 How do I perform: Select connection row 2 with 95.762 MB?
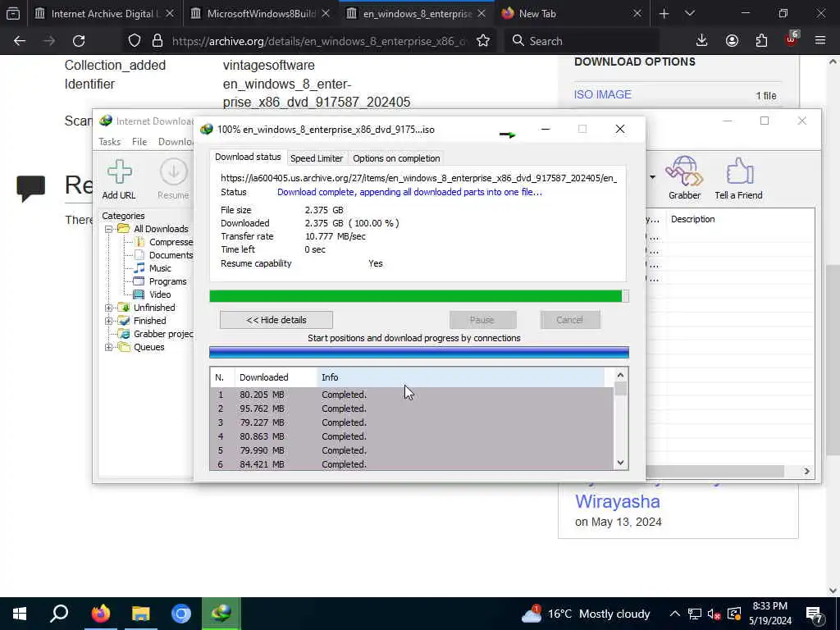pyautogui.click(x=412, y=409)
